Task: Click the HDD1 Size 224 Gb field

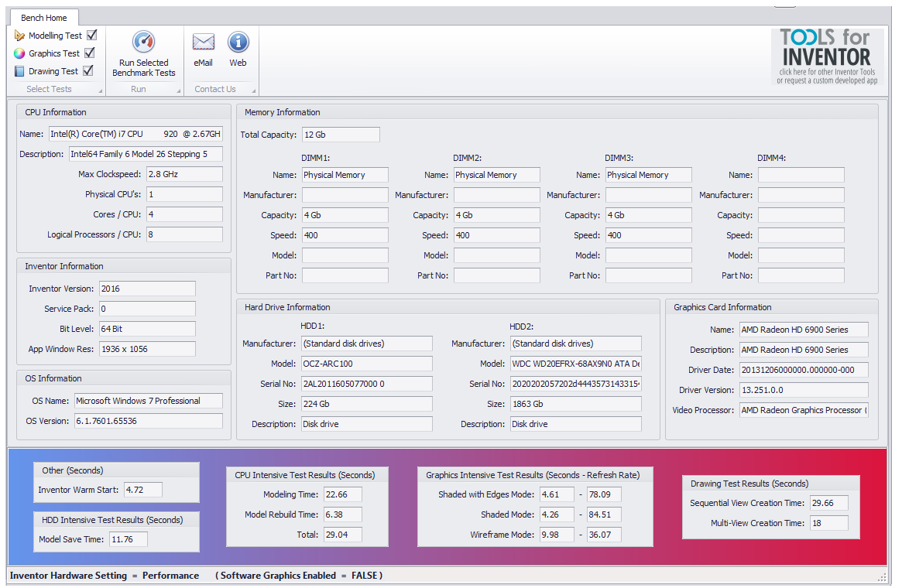Action: tap(367, 404)
